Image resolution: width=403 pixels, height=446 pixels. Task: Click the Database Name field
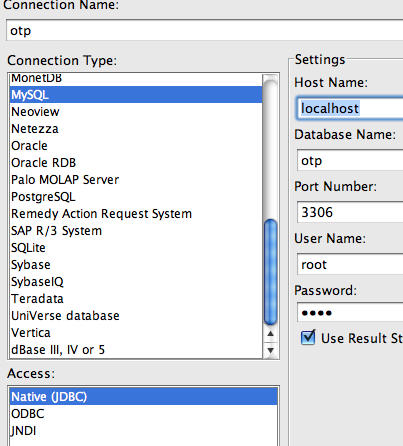pos(350,160)
